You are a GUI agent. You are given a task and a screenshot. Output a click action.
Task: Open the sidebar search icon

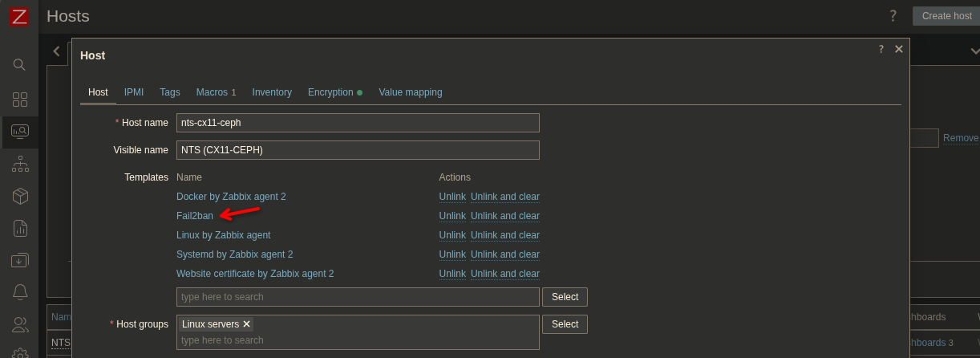pos(20,64)
